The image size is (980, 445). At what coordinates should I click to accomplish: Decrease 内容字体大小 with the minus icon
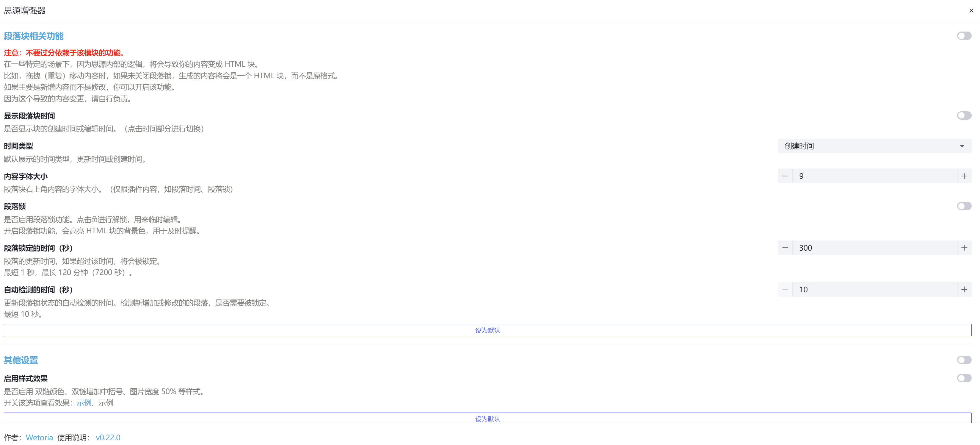click(x=785, y=176)
